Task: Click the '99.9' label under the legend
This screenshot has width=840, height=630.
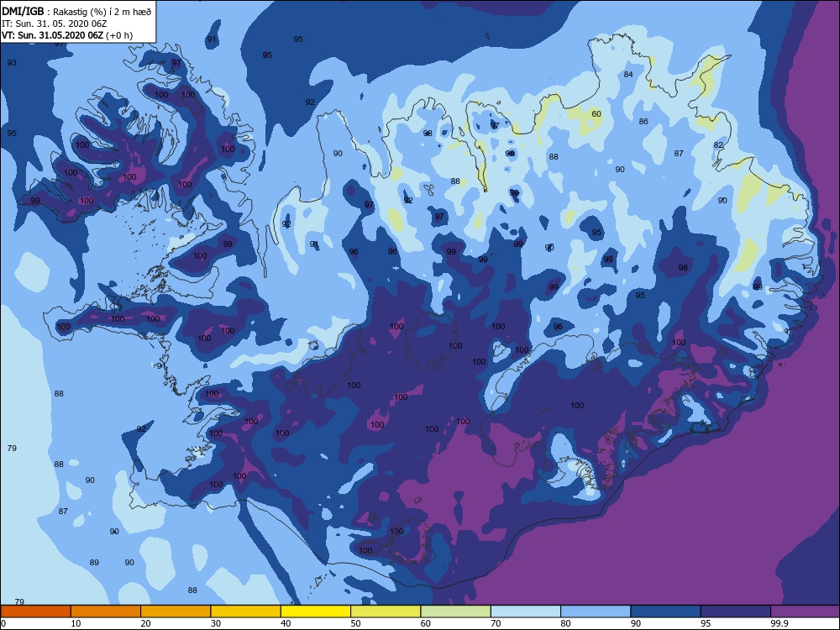Action: click(x=779, y=623)
